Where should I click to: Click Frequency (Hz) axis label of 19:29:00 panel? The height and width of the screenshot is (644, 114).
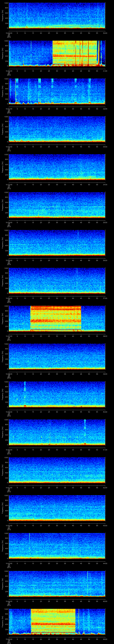pyautogui.click(x=3, y=16)
